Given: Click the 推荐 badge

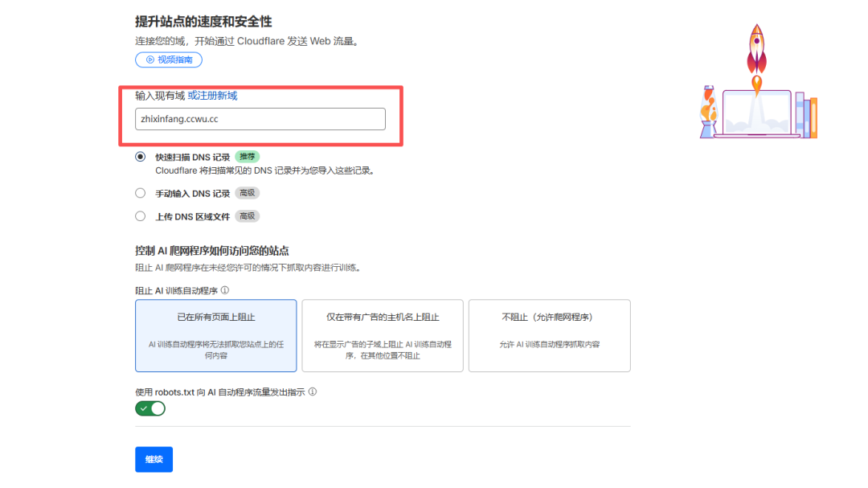Looking at the screenshot, I should [x=248, y=157].
